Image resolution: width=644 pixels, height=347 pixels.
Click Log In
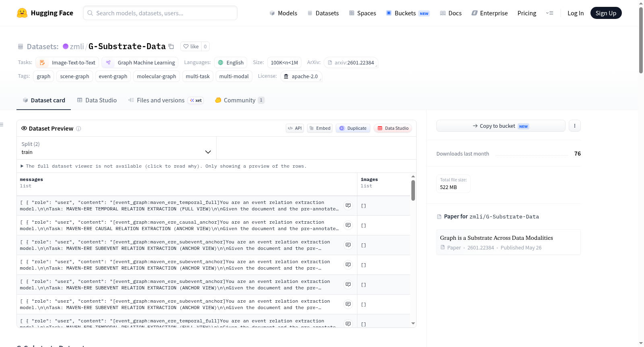tap(576, 13)
